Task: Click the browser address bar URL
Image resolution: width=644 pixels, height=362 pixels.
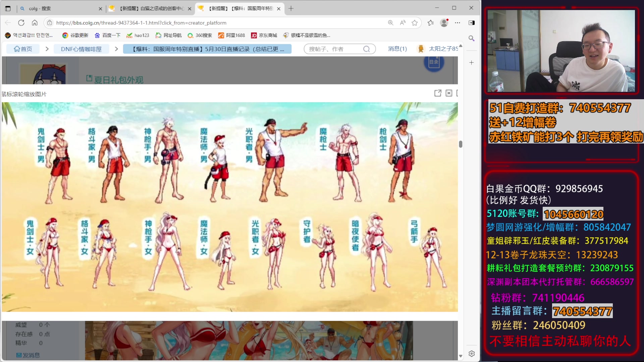Action: 141,23
